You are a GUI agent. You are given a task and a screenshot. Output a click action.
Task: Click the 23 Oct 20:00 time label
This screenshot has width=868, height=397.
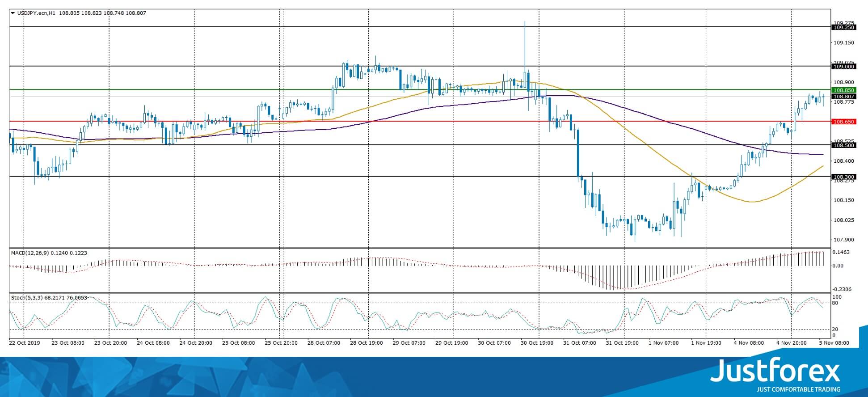pos(110,343)
